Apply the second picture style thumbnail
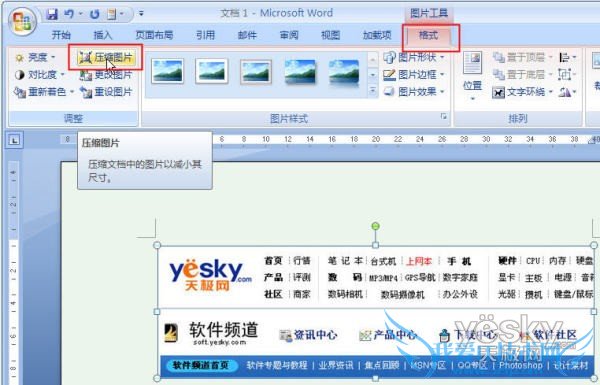This screenshot has width=600, height=385. [x=212, y=71]
